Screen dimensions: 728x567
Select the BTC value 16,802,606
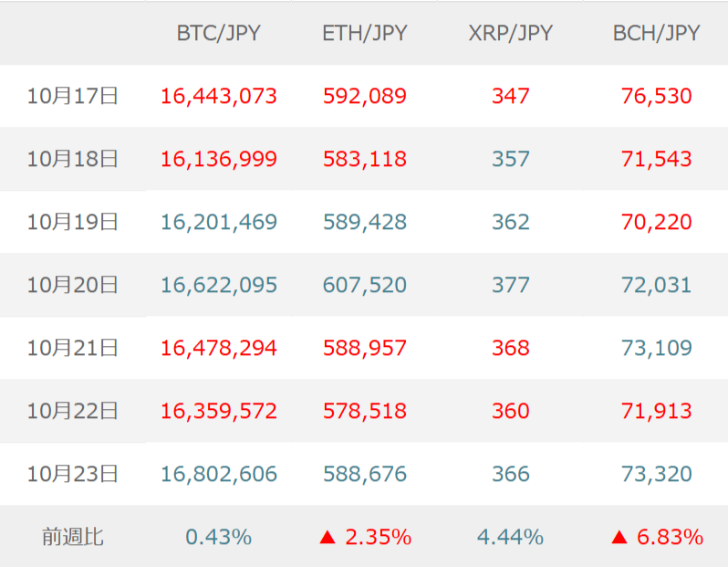click(219, 475)
